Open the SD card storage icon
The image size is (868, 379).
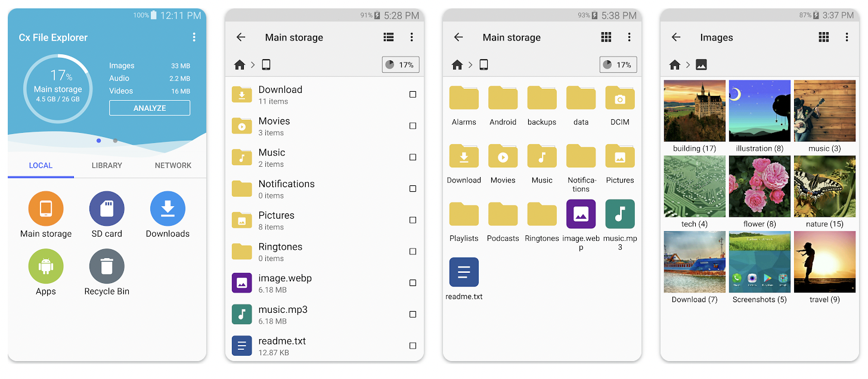point(107,209)
